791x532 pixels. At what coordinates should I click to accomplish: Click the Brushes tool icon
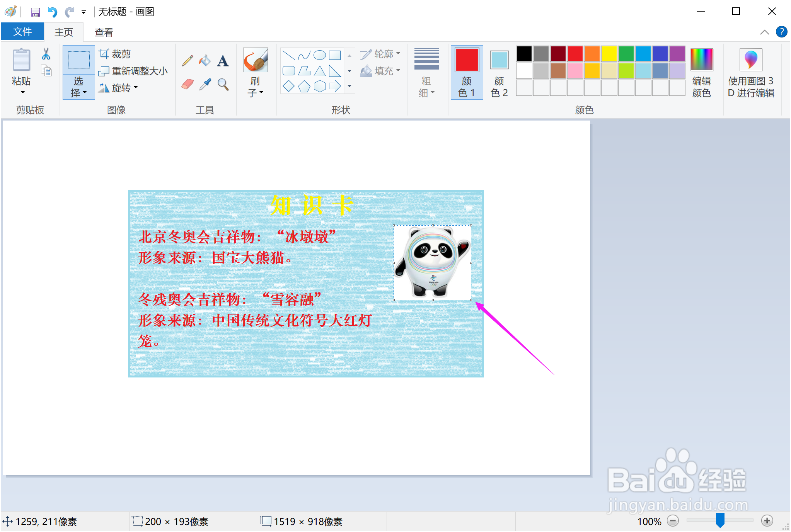click(x=255, y=60)
